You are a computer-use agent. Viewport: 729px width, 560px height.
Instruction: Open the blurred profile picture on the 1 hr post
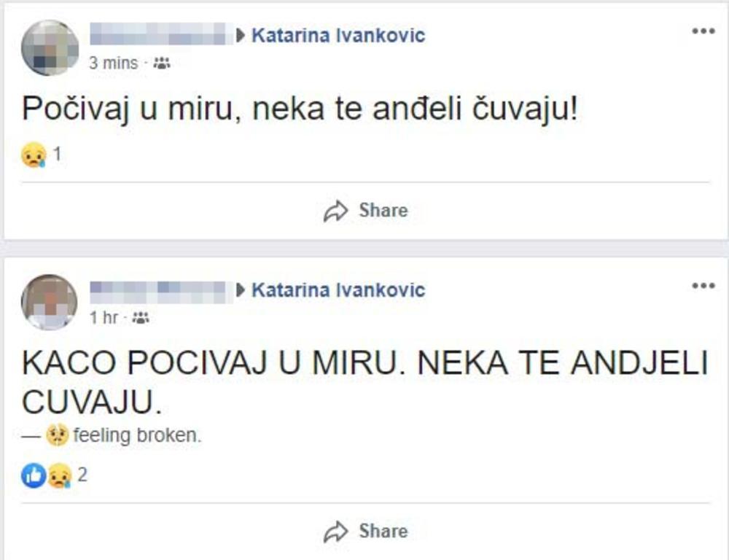tap(50, 302)
